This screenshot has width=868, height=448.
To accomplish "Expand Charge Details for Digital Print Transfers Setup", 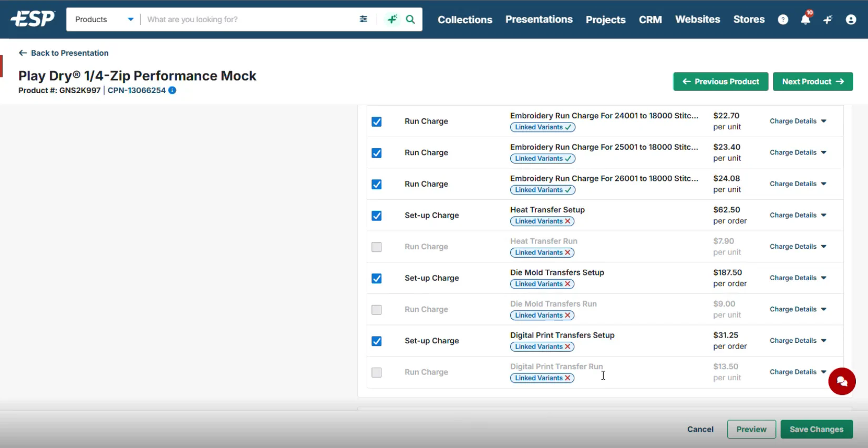I will click(798, 340).
